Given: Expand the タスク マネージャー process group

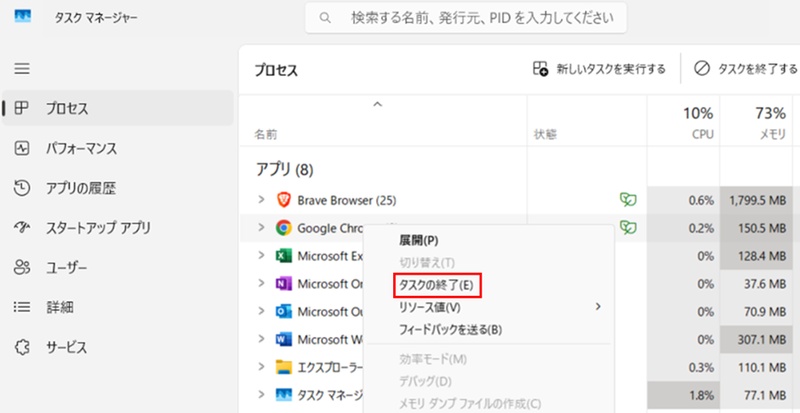Looking at the screenshot, I should click(x=262, y=394).
